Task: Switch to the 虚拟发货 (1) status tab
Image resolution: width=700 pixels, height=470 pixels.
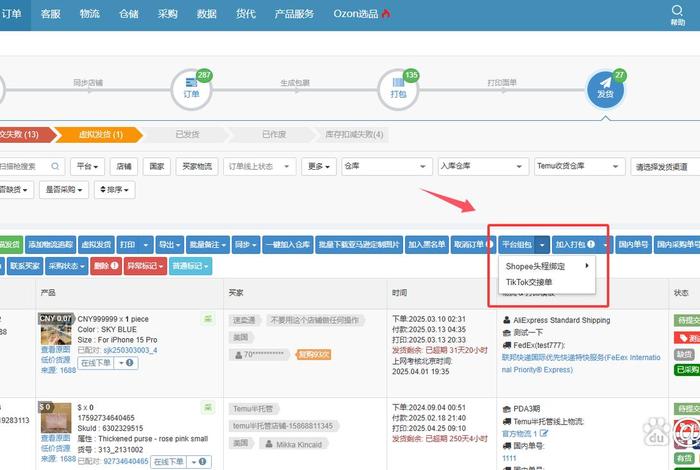Action: [x=100, y=134]
